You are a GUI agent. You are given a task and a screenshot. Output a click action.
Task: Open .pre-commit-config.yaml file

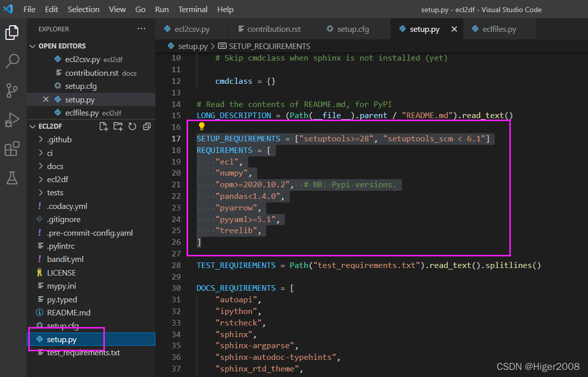[91, 233]
